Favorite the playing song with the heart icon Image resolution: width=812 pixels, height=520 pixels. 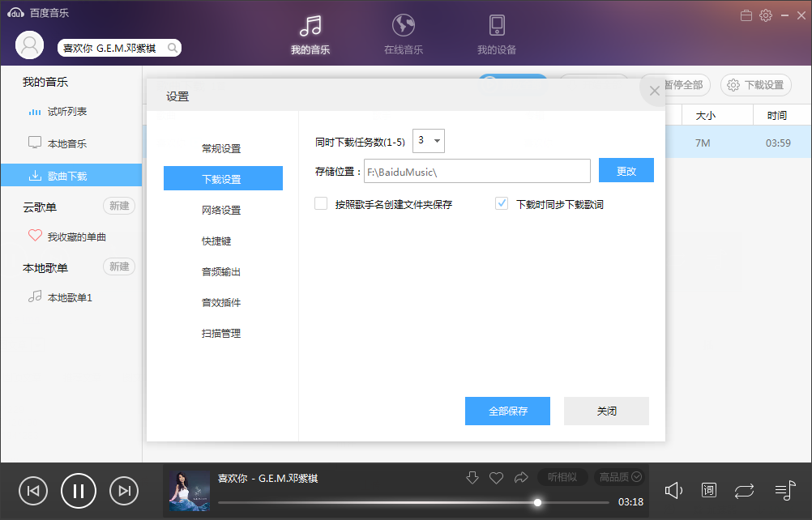(x=497, y=477)
